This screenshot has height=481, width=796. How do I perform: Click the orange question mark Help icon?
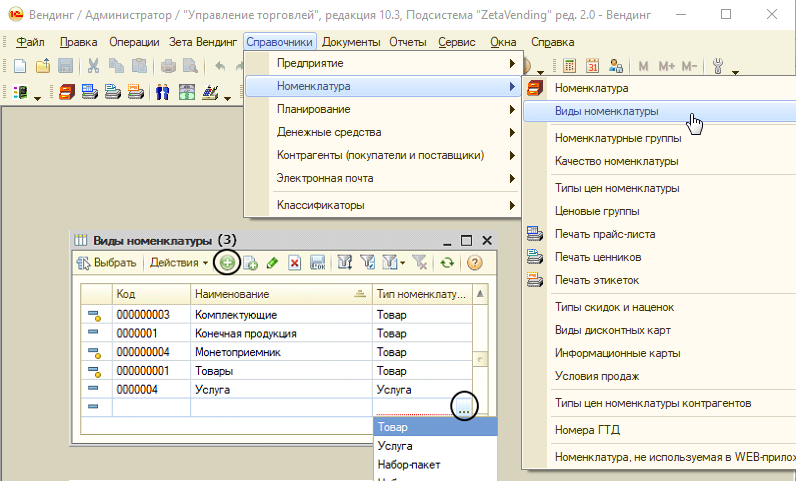475,263
